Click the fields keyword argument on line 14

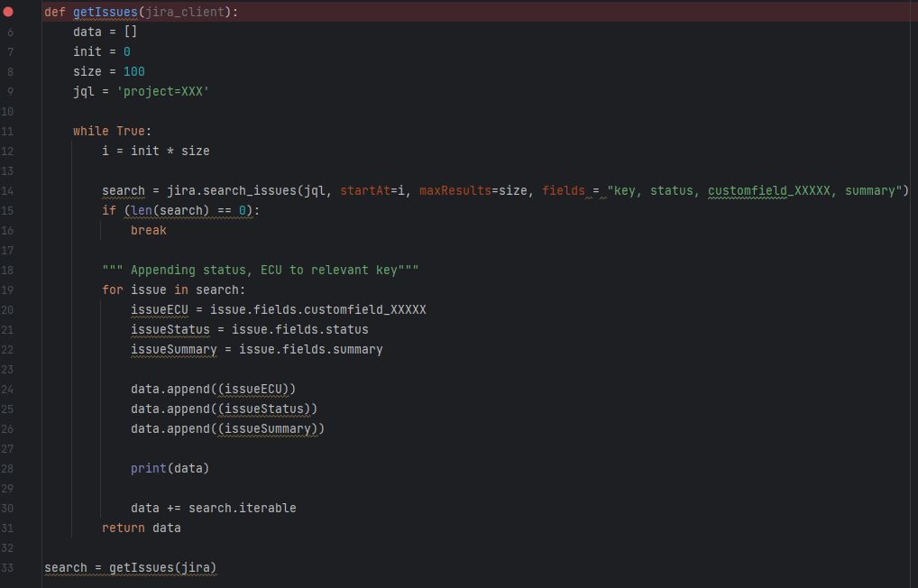[564, 191]
